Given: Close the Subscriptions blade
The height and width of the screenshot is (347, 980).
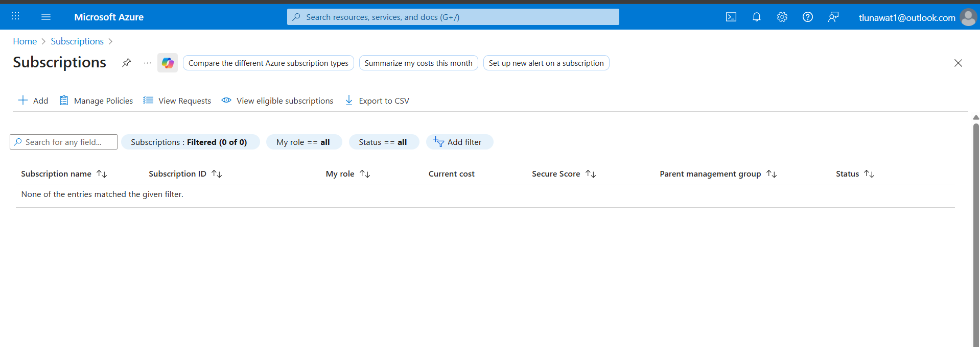Looking at the screenshot, I should (958, 63).
